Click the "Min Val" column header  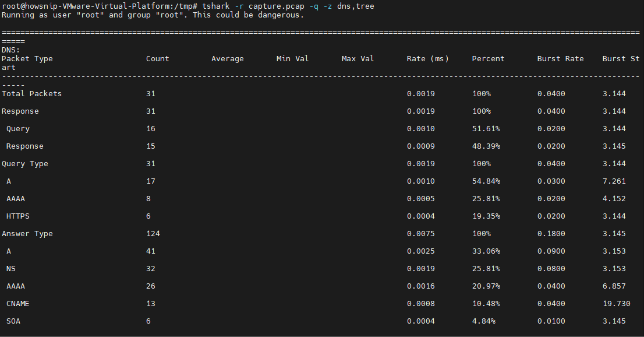pos(292,59)
